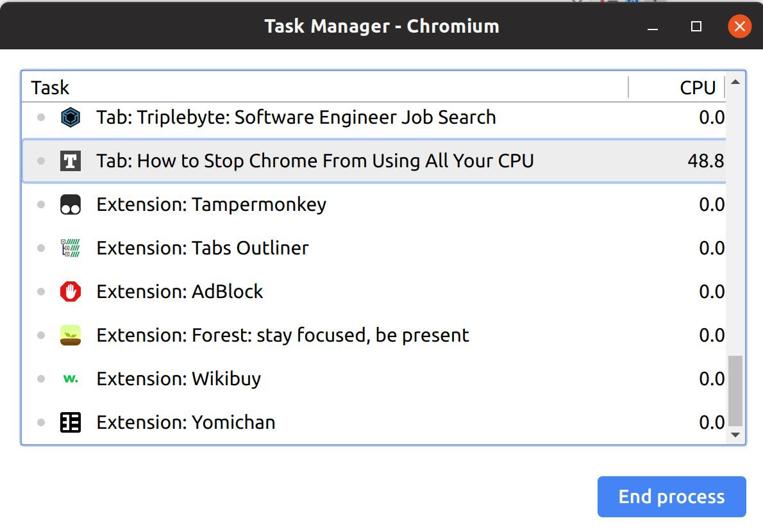763x532 pixels.
Task: Click the scroll down arrow of the task list
Action: coord(735,435)
